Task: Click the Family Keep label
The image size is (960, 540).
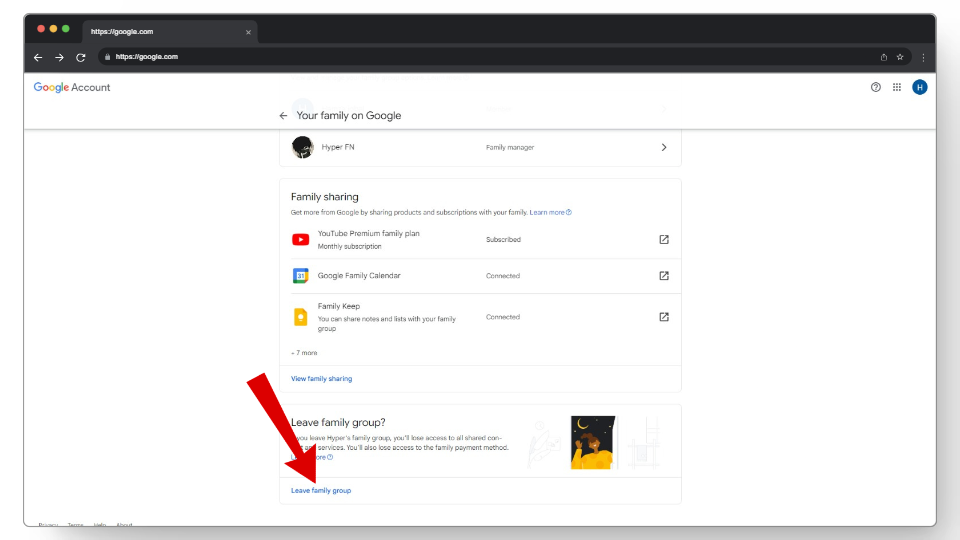Action: (x=339, y=306)
